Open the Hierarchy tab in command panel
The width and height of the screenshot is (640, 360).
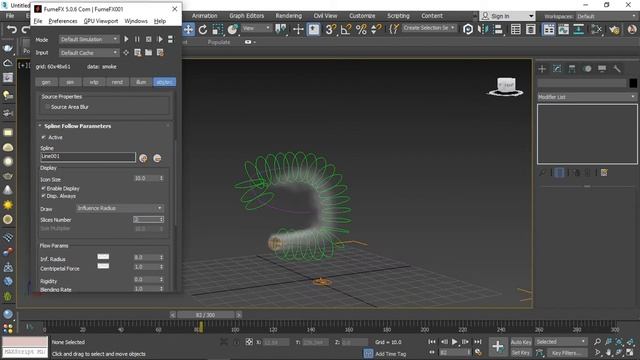point(572,69)
